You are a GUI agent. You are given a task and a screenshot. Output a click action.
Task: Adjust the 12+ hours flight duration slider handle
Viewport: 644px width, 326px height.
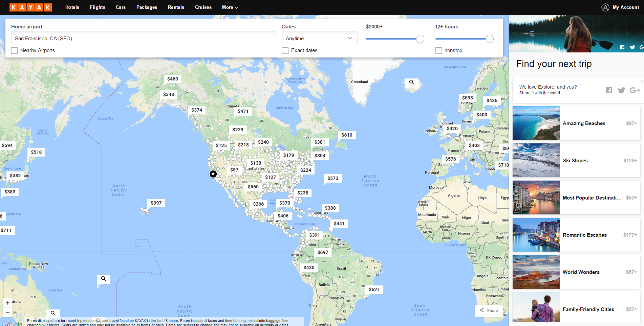490,39
